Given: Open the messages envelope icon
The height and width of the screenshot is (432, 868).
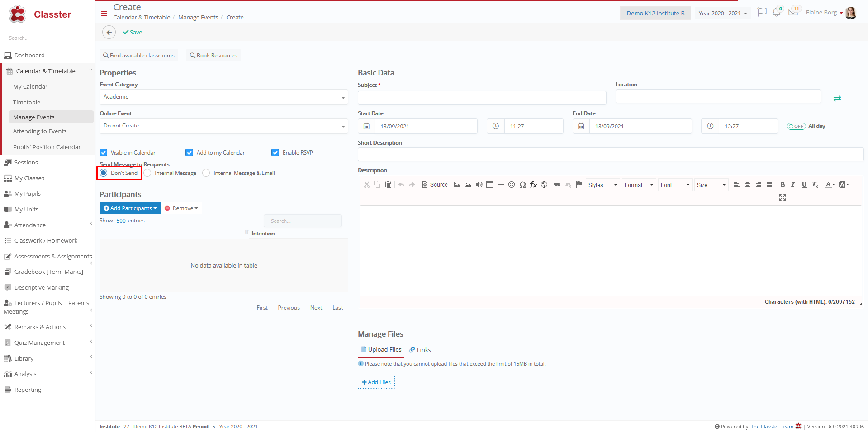Looking at the screenshot, I should click(x=793, y=12).
